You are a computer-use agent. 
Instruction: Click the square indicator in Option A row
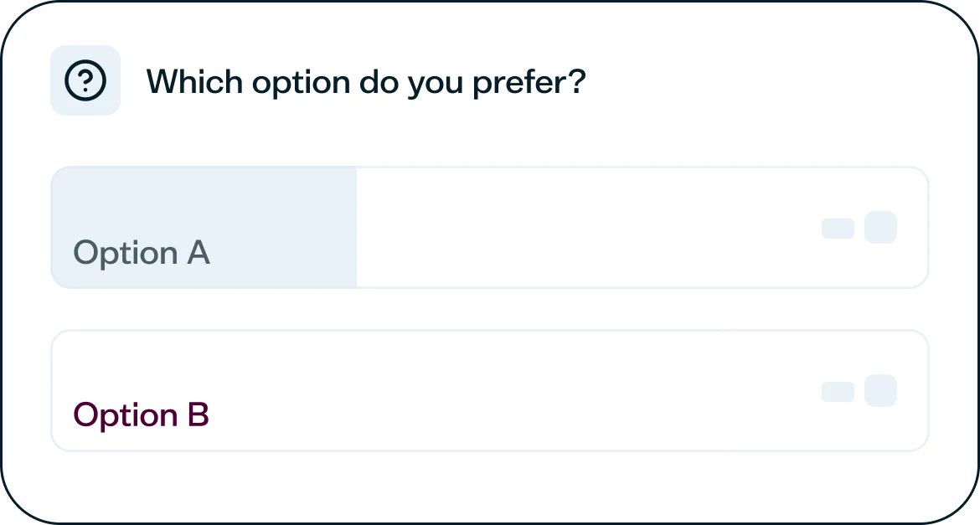[x=880, y=228]
